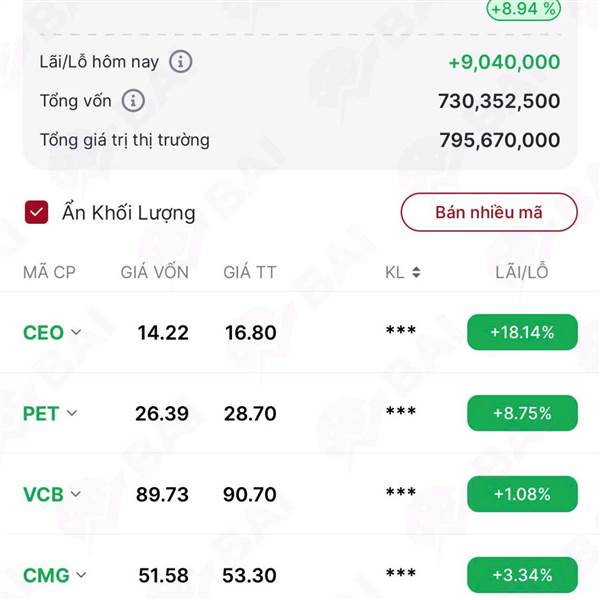Screen dimensions: 600x600
Task: Expand the PET stock chevron
Action: tap(72, 413)
